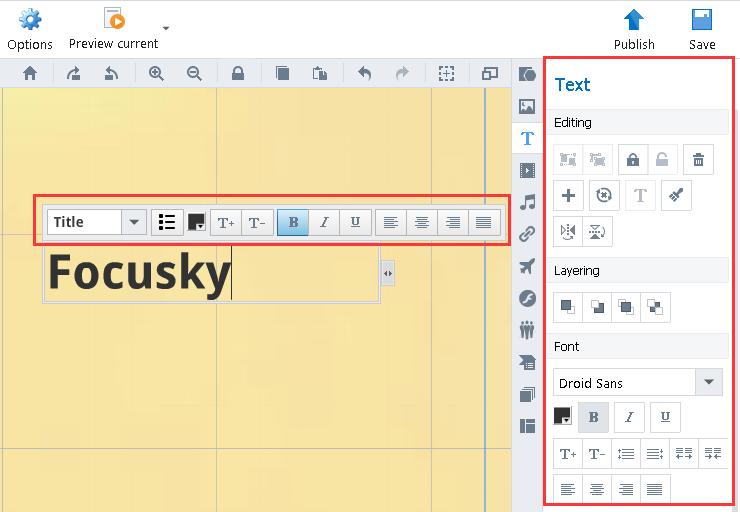Click the format painter brush icon

(x=676, y=195)
